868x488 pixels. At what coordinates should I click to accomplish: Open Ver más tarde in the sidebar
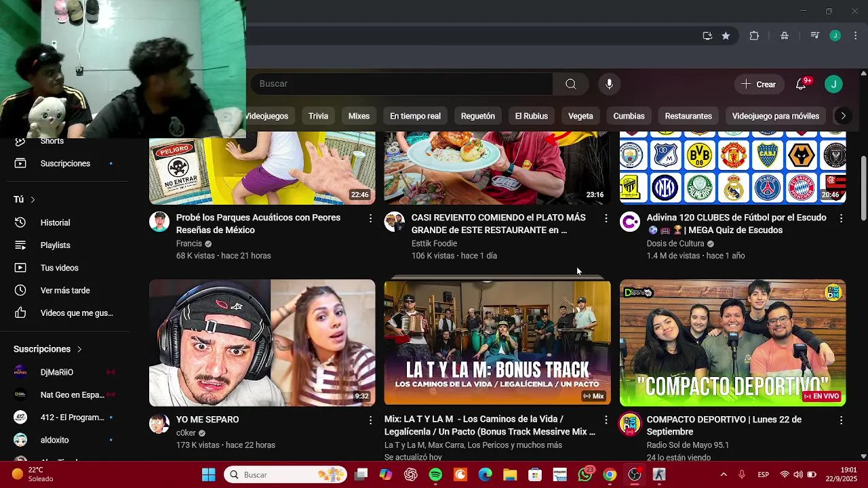65,290
